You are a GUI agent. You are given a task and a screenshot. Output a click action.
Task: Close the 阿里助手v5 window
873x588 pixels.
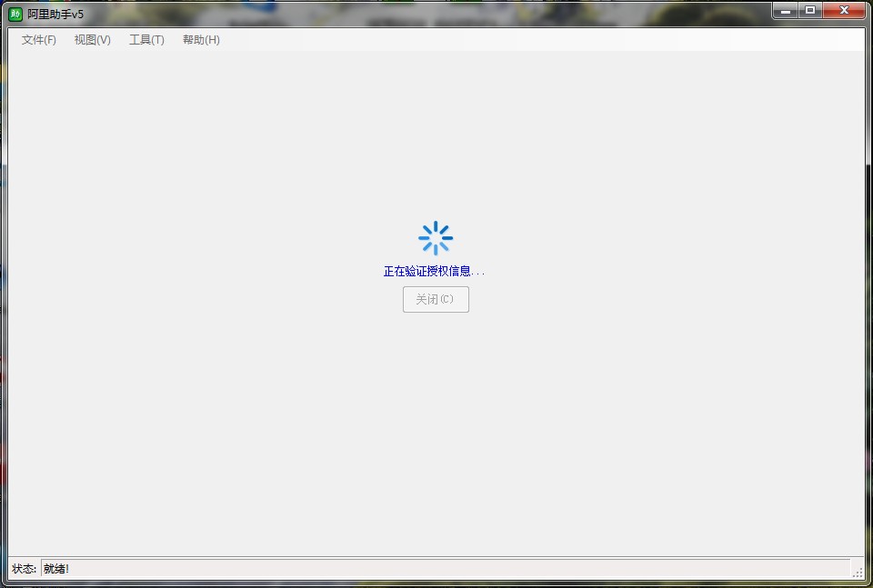[842, 11]
